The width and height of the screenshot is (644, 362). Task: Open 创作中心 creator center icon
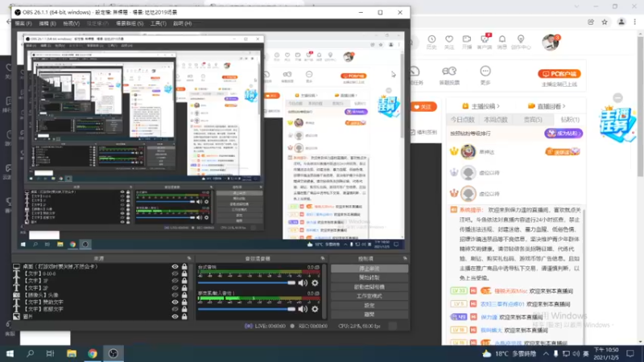[x=521, y=42]
